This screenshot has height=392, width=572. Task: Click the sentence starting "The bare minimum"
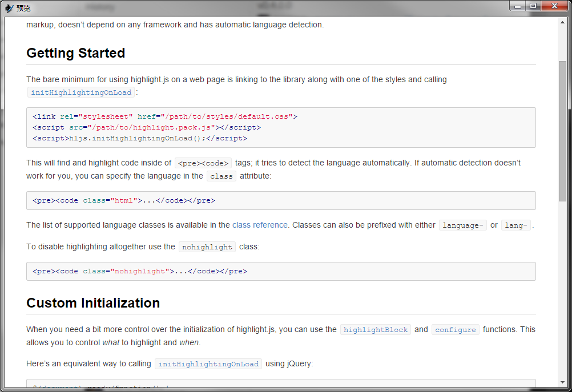(236, 79)
